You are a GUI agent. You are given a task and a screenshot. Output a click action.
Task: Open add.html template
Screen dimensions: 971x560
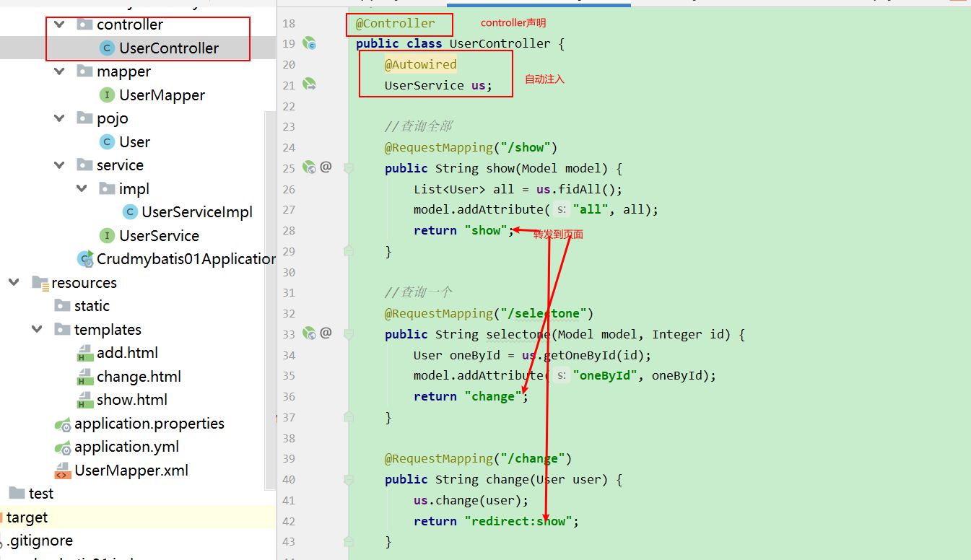click(x=127, y=353)
